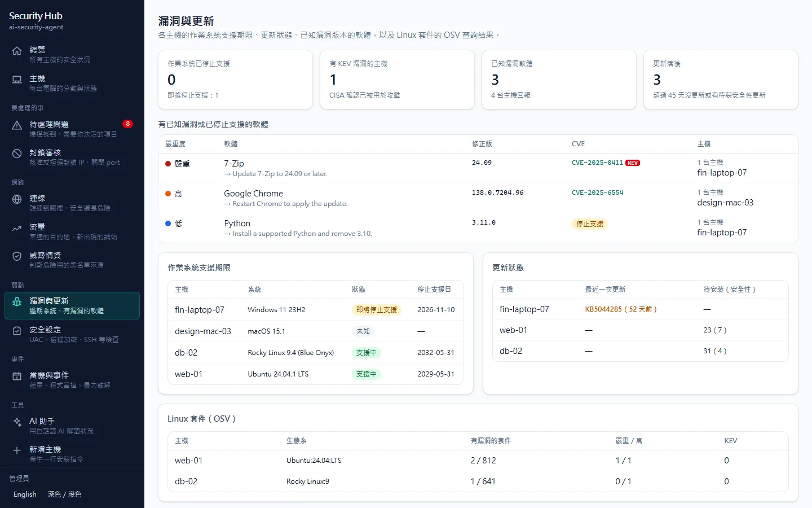Toggle the 深色 / 淺色 theme switch
This screenshot has height=508, width=812.
[x=64, y=494]
